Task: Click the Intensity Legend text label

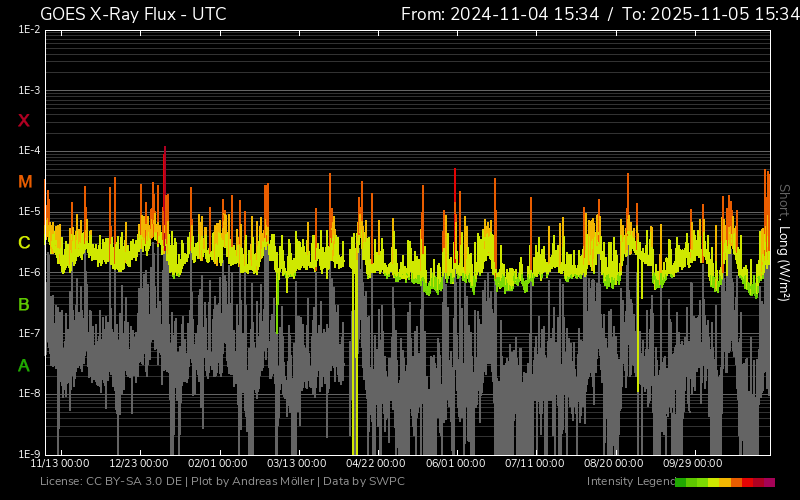Action: [x=630, y=482]
